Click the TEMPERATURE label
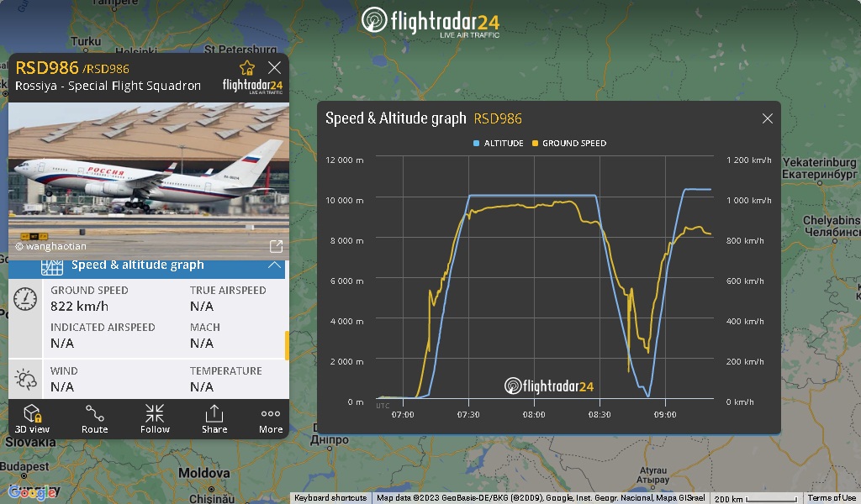The width and height of the screenshot is (861, 504). [x=225, y=370]
